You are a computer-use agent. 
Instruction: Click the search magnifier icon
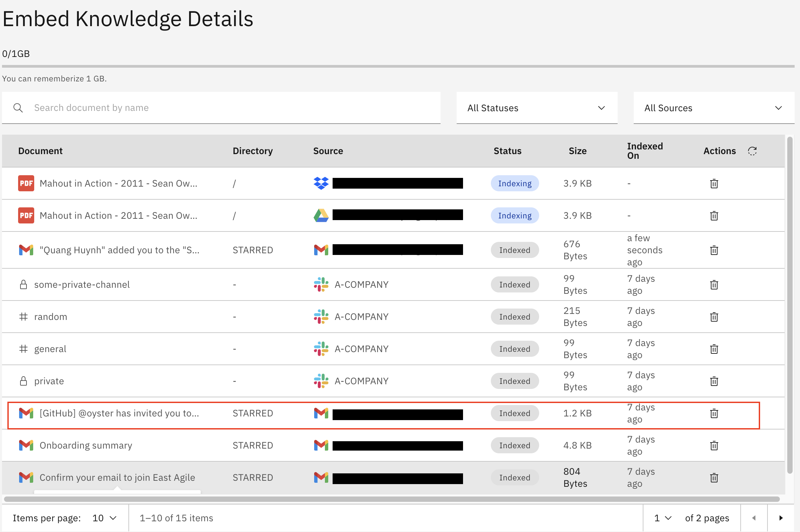click(x=18, y=108)
